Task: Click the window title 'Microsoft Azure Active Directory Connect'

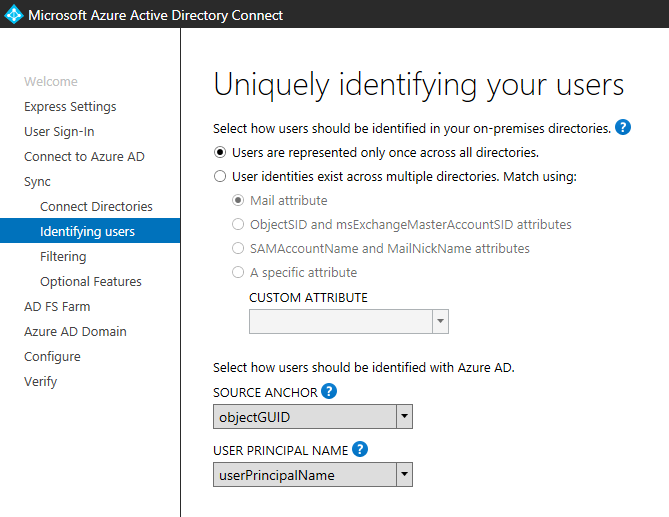Action: [155, 15]
